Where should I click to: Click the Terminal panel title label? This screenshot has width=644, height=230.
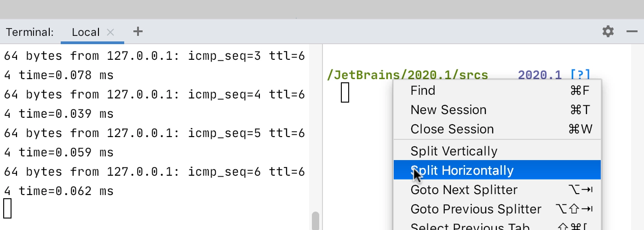30,32
